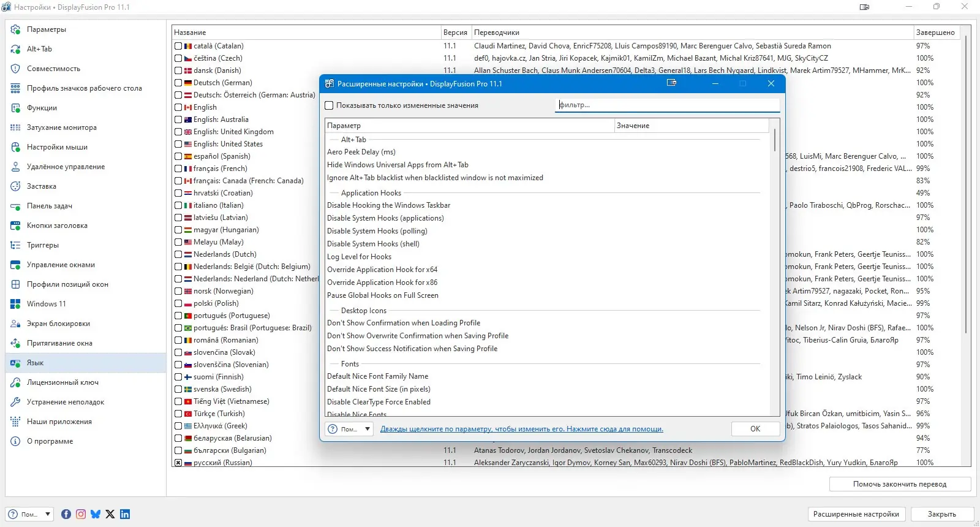
Task: Open the bottom-left Помощь dropdown arrow
Action: pos(48,514)
